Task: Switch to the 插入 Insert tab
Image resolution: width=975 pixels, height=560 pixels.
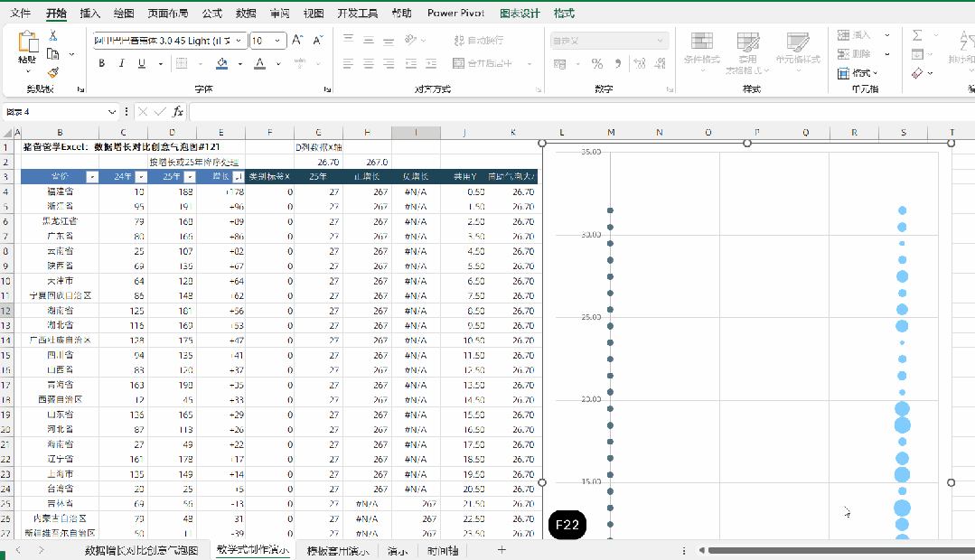Action: pyautogui.click(x=90, y=13)
